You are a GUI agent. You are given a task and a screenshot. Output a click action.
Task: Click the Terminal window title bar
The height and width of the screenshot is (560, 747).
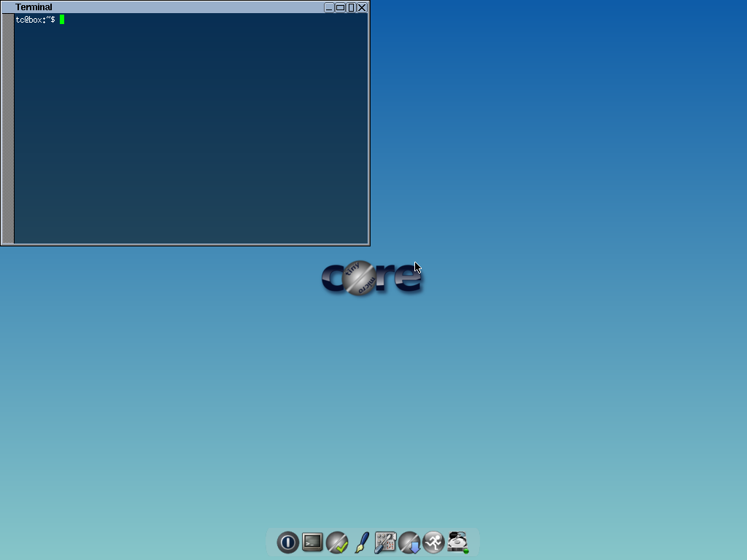coord(146,7)
